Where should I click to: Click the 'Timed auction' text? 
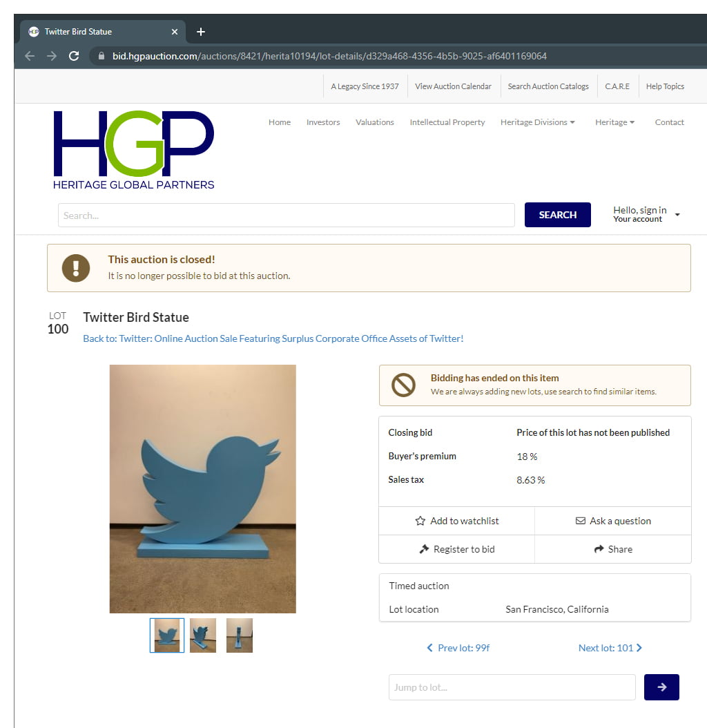pos(419,586)
